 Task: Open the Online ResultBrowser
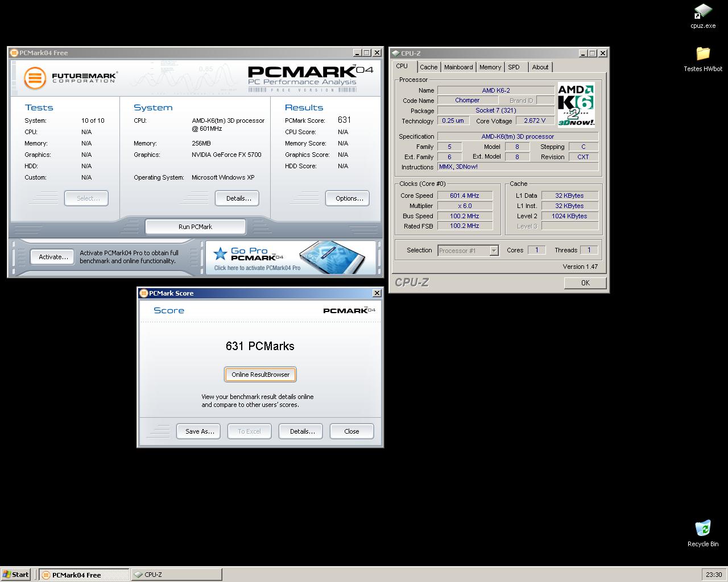pyautogui.click(x=260, y=375)
